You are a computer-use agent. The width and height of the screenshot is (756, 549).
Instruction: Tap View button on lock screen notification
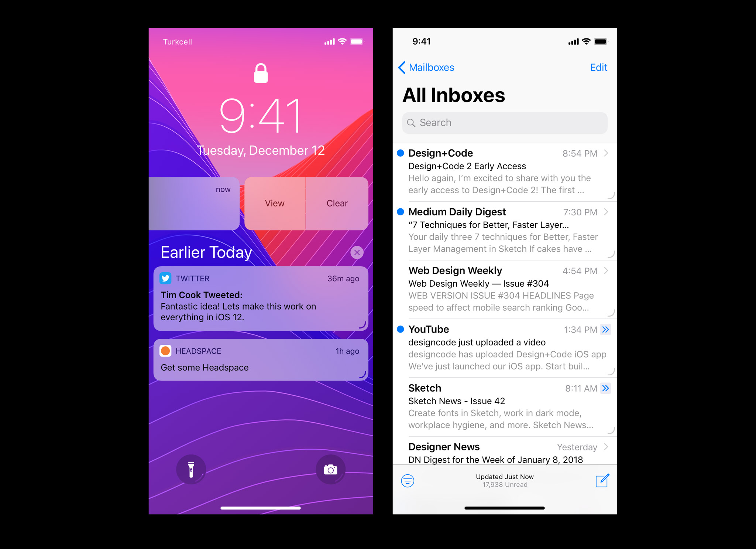(274, 203)
